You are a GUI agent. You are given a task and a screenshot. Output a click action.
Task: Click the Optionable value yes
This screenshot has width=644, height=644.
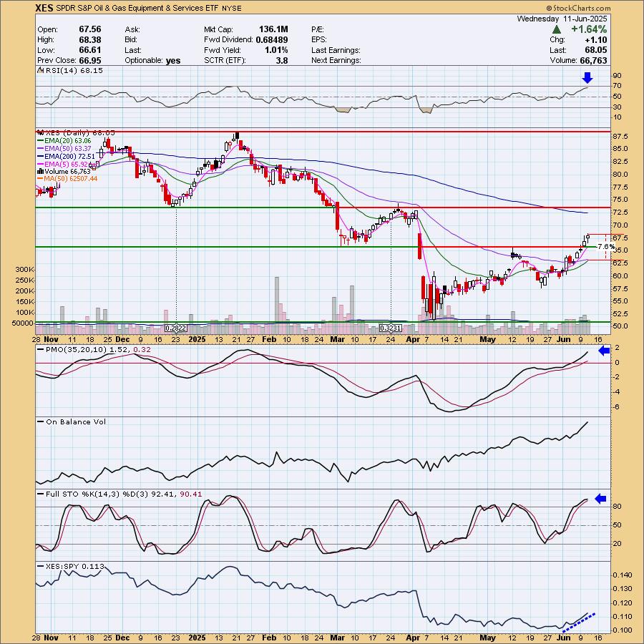pos(173,60)
